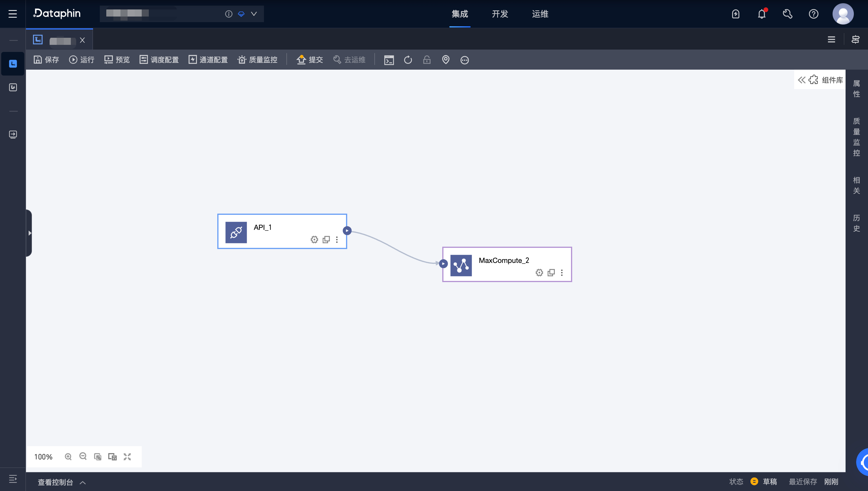
Task: Click the 提交 (Submit) button
Action: tap(309, 60)
